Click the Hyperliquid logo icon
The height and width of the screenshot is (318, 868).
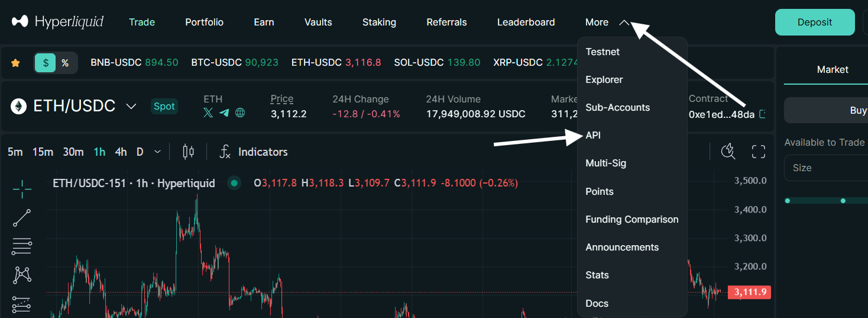pos(20,22)
